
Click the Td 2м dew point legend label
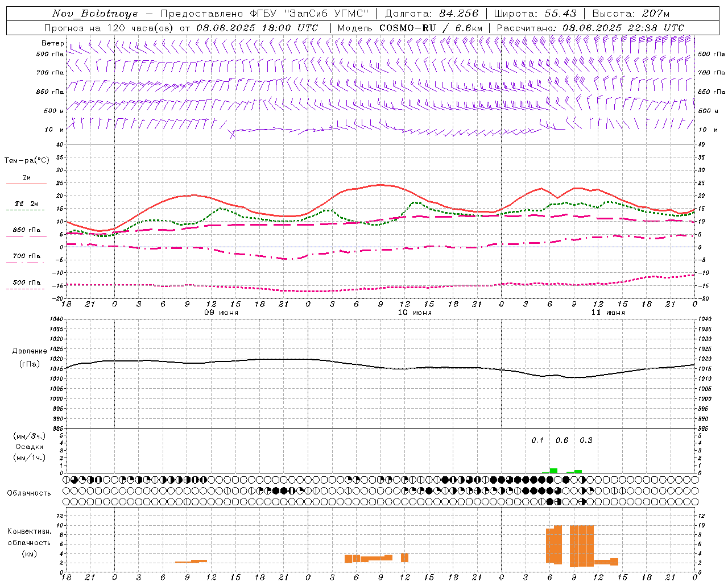(x=27, y=203)
